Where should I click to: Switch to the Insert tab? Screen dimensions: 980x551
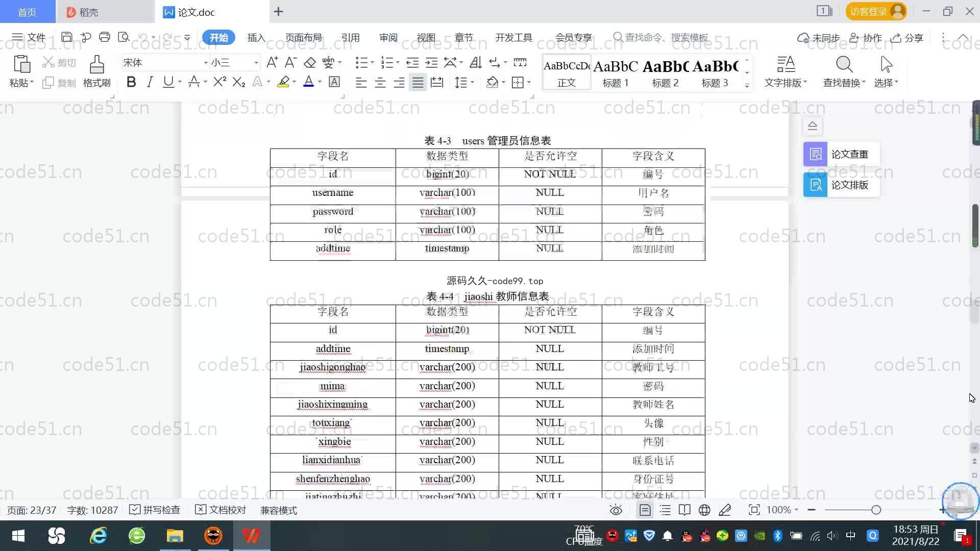[256, 37]
